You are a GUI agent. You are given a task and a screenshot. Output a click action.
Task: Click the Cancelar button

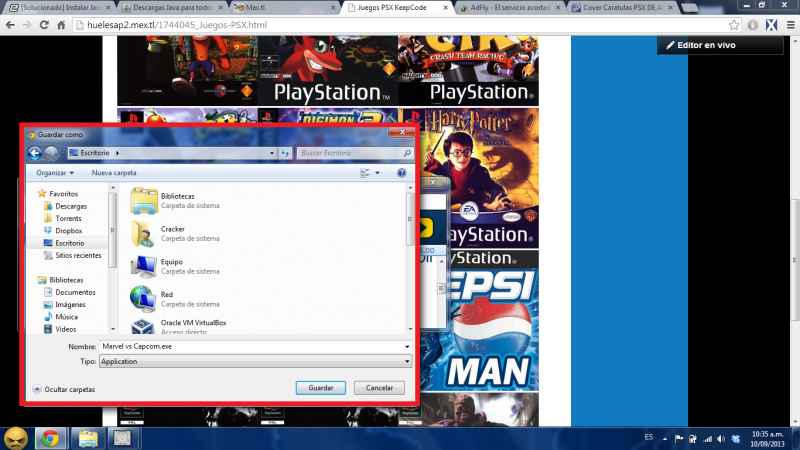379,388
